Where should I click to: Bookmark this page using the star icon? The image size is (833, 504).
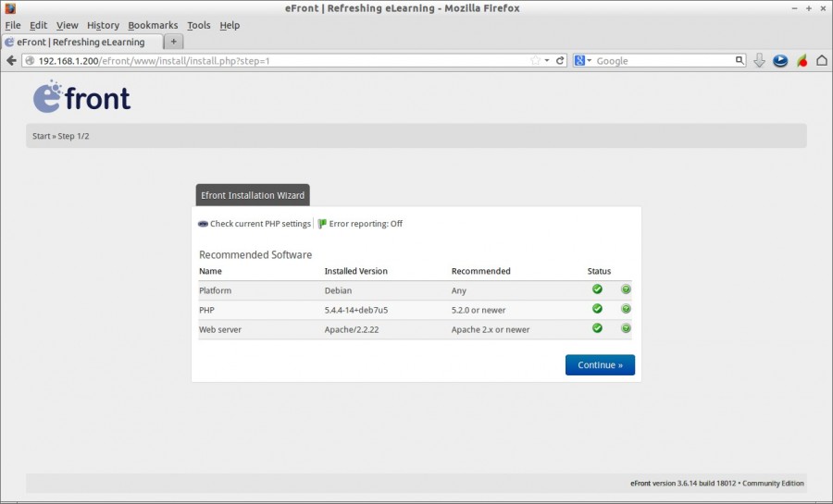[x=535, y=60]
